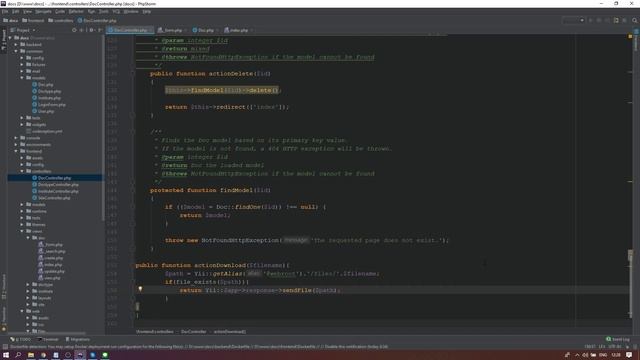Switch to the DocController.php editor tab
Image resolution: width=640 pixels, height=360 pixels.
pyautogui.click(x=130, y=30)
